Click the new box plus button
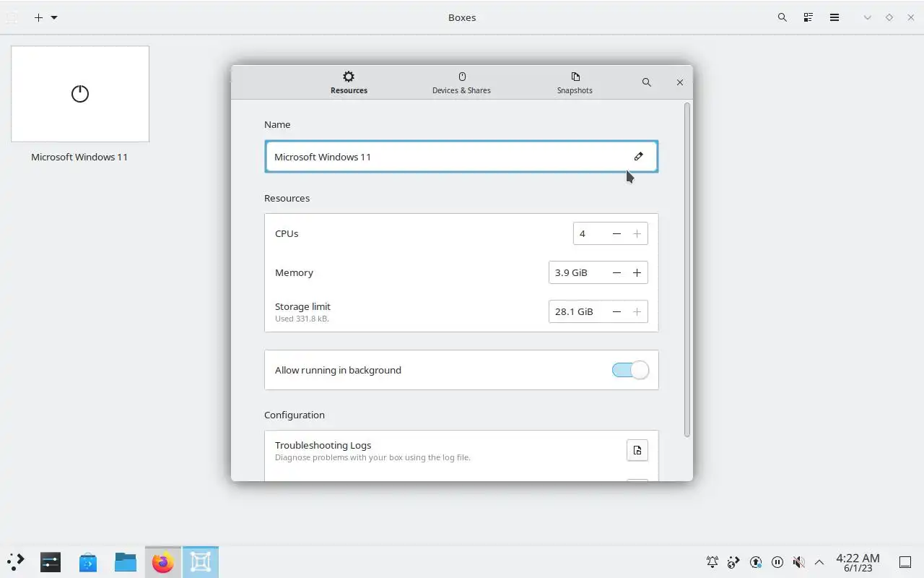This screenshot has height=578, width=924. click(38, 17)
